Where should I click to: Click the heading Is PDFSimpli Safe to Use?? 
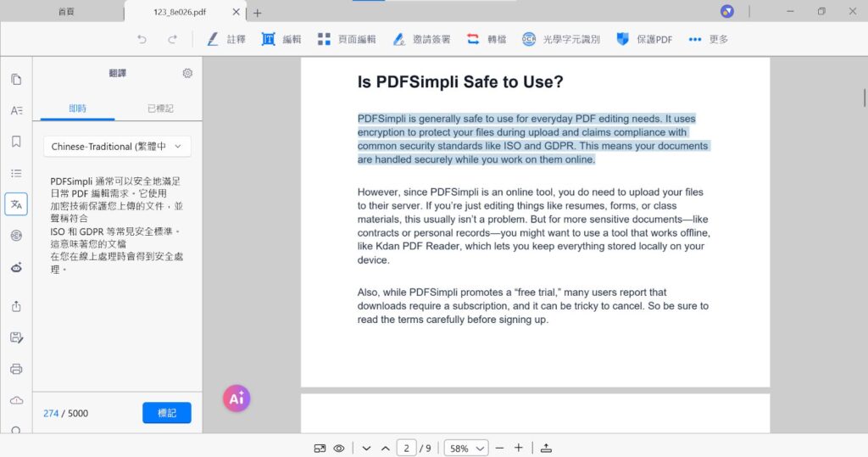pos(460,82)
